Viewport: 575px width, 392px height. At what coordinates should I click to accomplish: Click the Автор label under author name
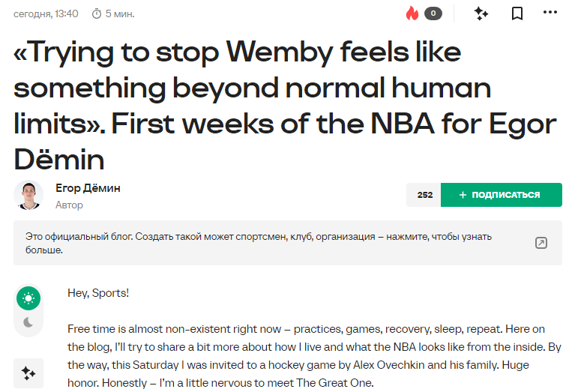pyautogui.click(x=69, y=205)
